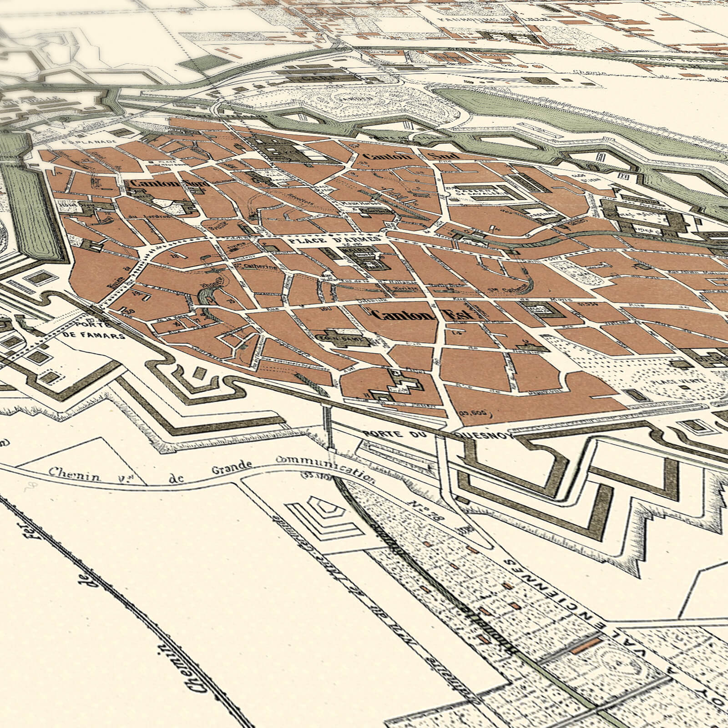Click the Canton Nord label
Image resolution: width=728 pixels, height=728 pixels.
click(x=167, y=183)
